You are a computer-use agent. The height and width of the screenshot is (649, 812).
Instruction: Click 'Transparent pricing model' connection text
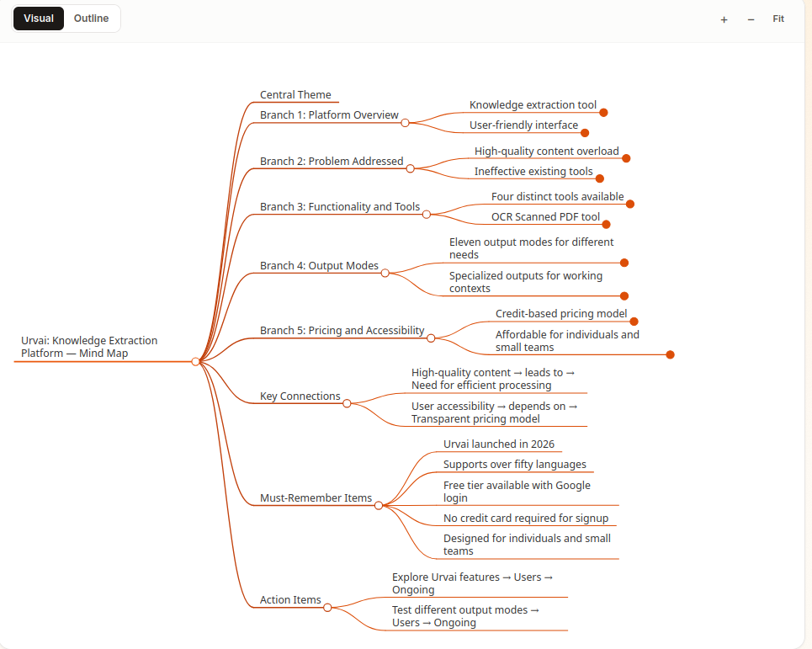[475, 419]
